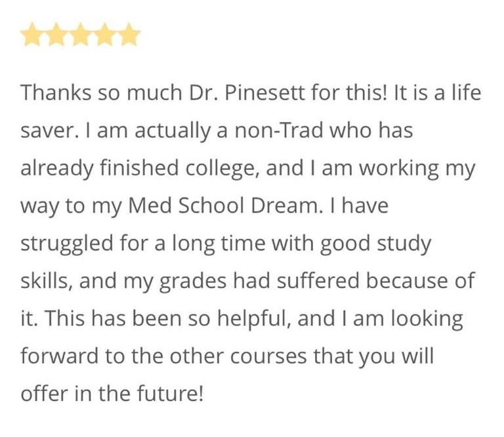The height and width of the screenshot is (437, 504).
Task: Click the word 'helpful,' in the review
Action: pyautogui.click(x=255, y=319)
